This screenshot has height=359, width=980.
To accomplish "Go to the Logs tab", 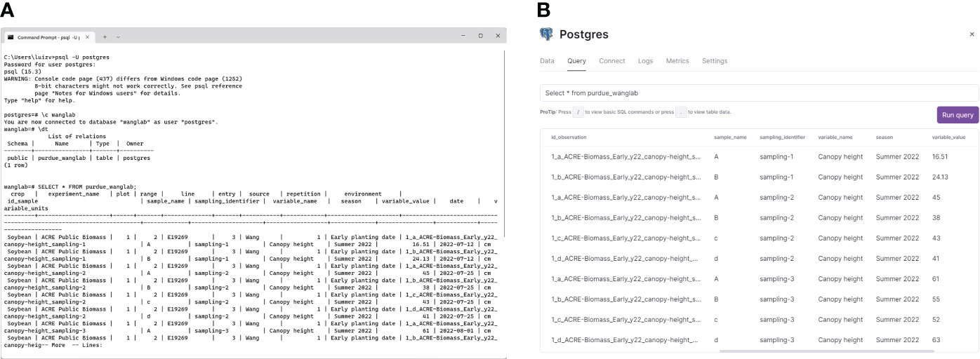I will point(646,61).
